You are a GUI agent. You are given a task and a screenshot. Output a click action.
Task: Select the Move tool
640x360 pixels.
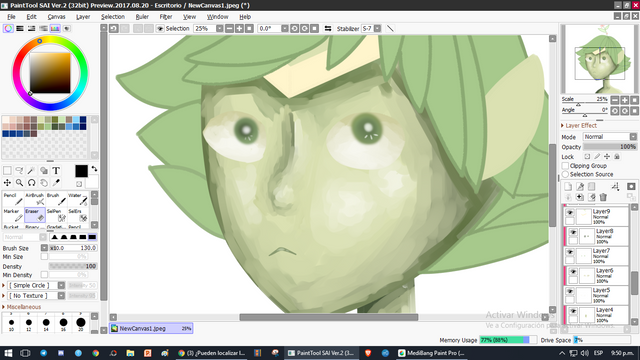tap(7, 182)
